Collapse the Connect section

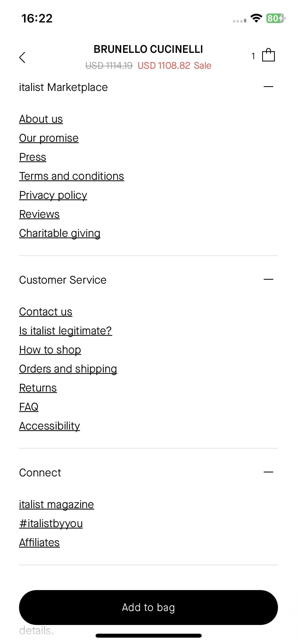click(268, 472)
